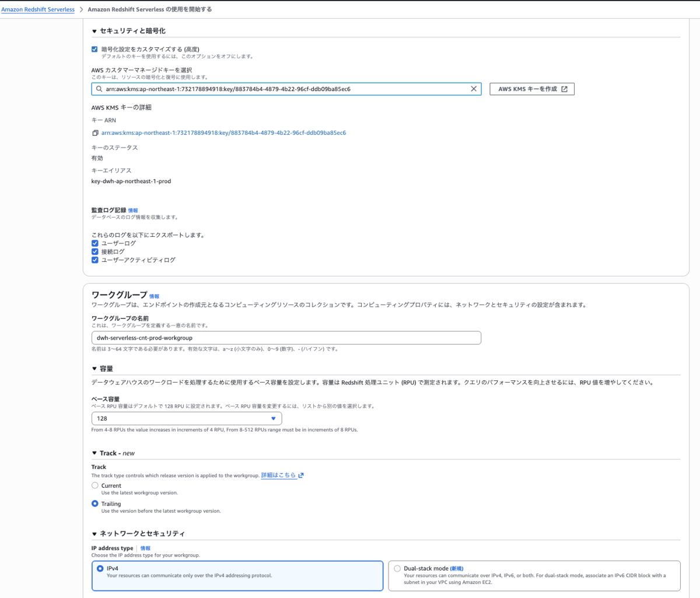Click key alias text key-dwh-ap-northeast-1-prod
Screen dimensions: 700x598
point(131,181)
